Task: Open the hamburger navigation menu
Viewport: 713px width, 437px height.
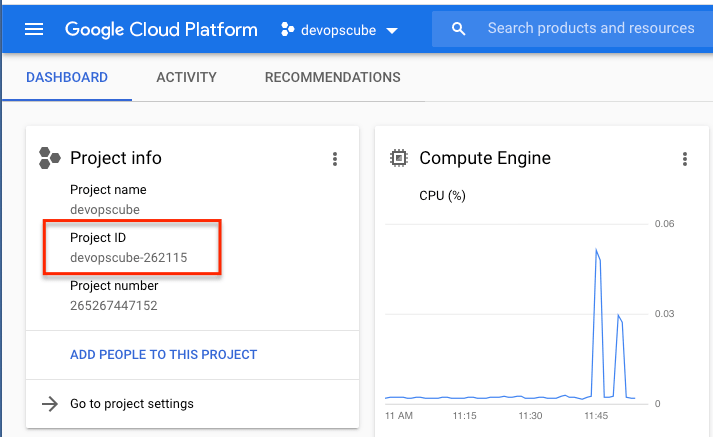Action: click(34, 30)
